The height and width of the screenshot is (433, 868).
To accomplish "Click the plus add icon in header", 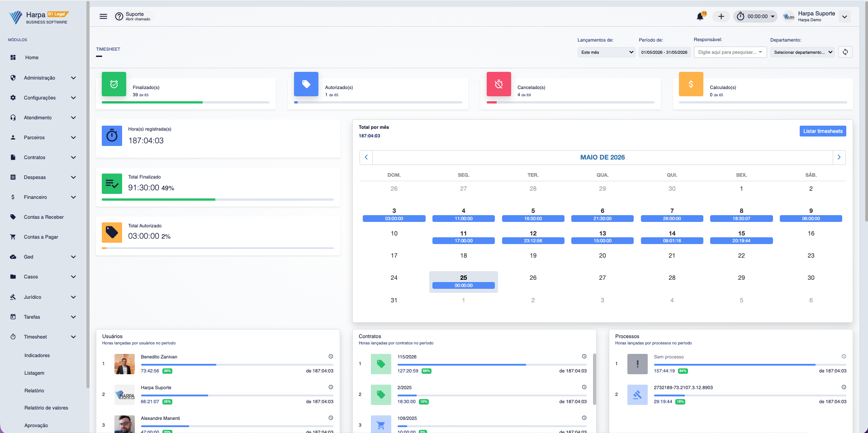I will click(x=721, y=17).
